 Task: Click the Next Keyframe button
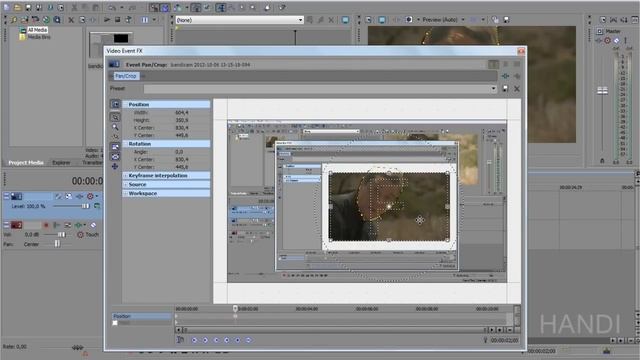(x=216, y=340)
